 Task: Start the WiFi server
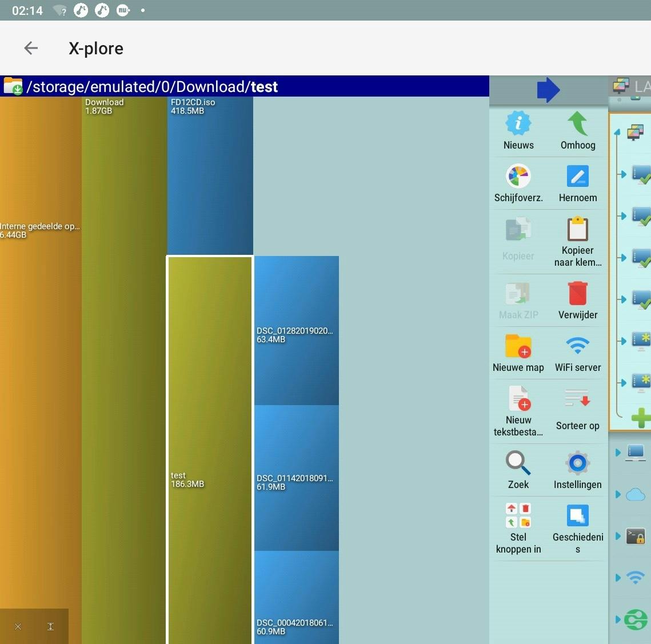(x=577, y=353)
